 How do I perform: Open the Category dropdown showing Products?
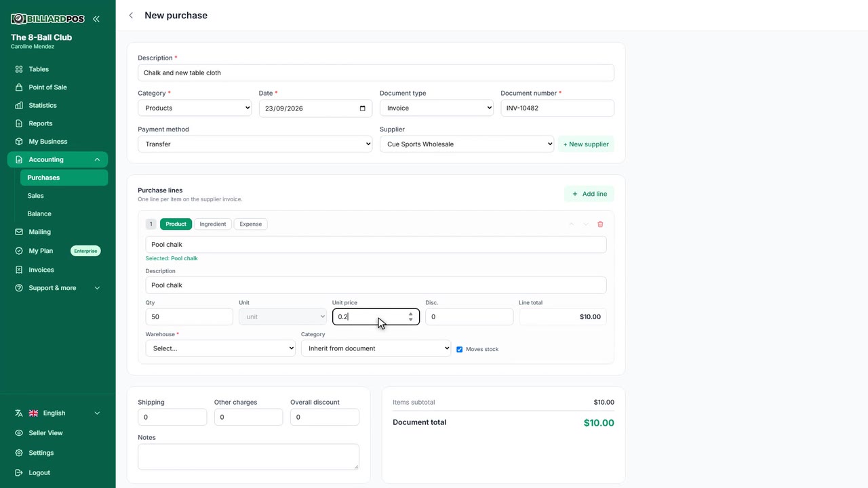(195, 108)
